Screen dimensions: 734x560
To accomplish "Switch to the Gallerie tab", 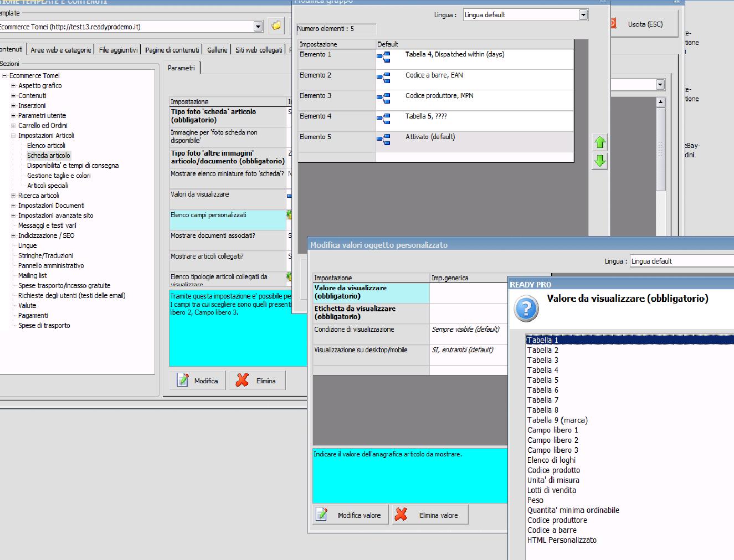I will click(x=217, y=50).
